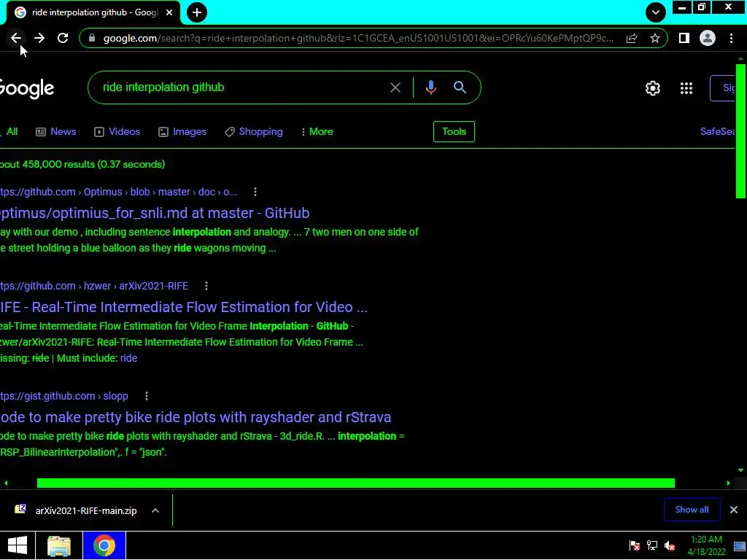Click the address bar URL
Viewport: 747px width, 560px height.
[x=357, y=38]
